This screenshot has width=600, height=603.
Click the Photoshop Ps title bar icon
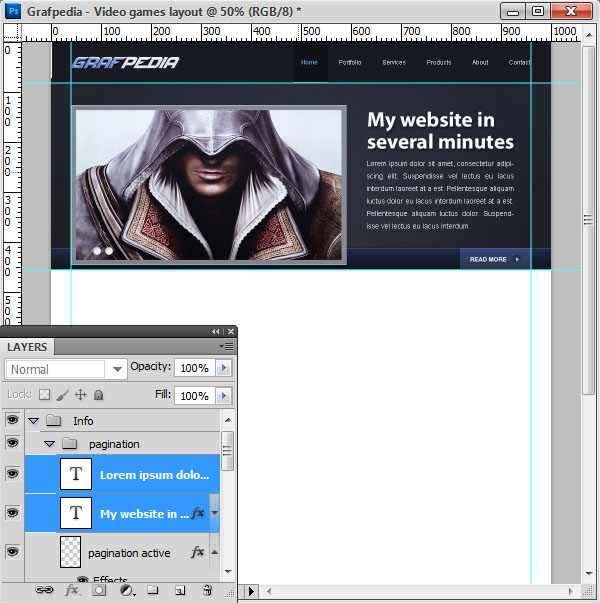pyautogui.click(x=13, y=11)
